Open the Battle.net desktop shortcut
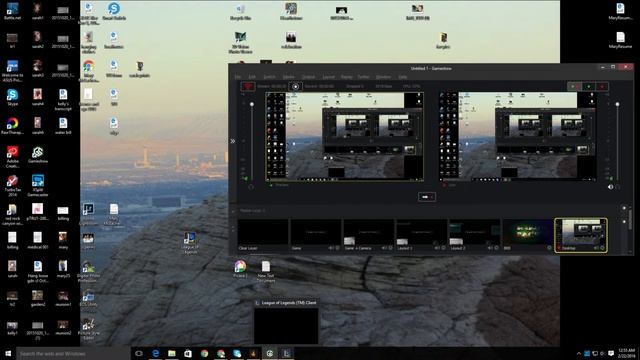The height and width of the screenshot is (360, 640). coord(12,11)
